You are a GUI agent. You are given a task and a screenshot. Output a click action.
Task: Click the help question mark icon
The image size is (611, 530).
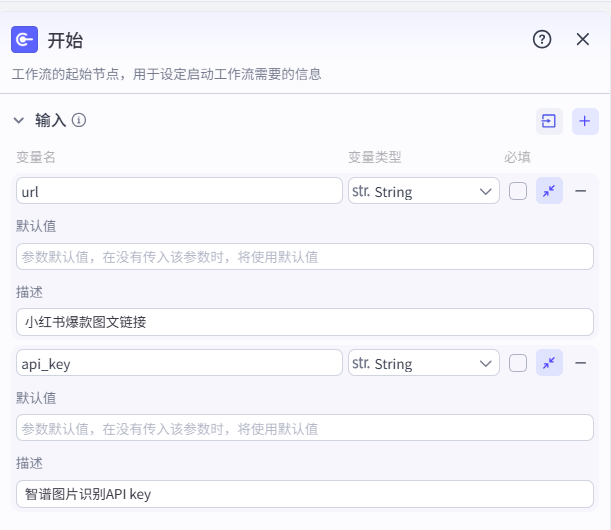point(542,40)
